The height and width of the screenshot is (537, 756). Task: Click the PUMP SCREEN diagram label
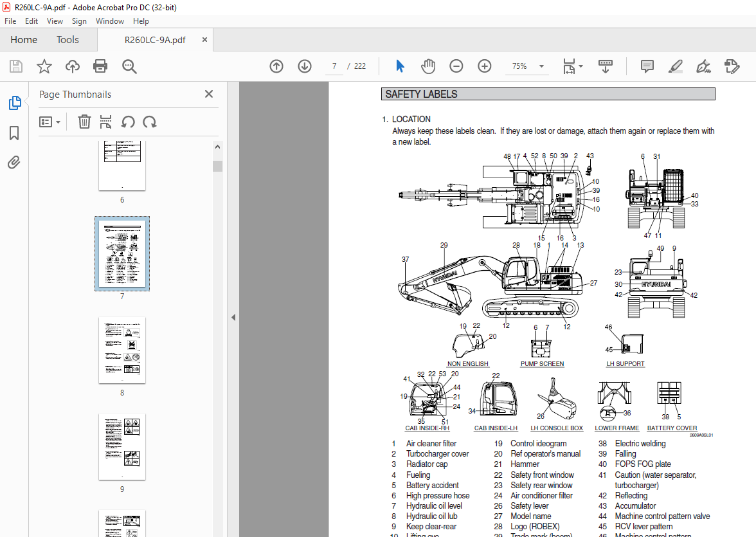(x=542, y=364)
